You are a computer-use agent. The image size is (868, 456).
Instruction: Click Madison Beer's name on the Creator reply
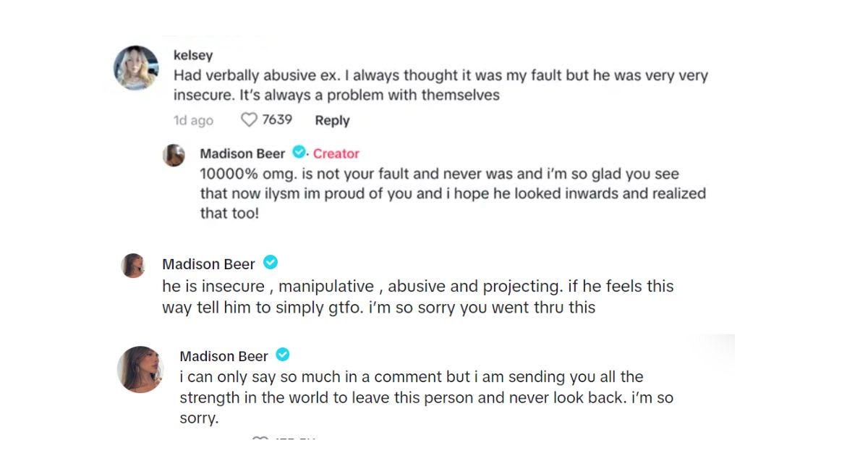point(242,153)
